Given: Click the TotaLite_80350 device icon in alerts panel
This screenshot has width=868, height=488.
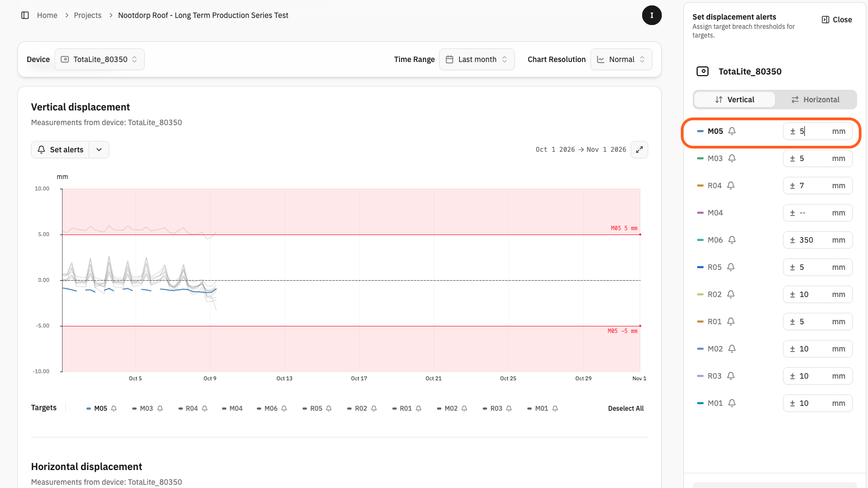Looking at the screenshot, I should click(703, 71).
